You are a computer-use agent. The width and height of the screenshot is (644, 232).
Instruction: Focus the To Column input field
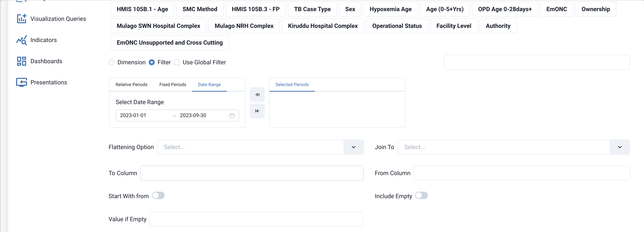tap(252, 173)
